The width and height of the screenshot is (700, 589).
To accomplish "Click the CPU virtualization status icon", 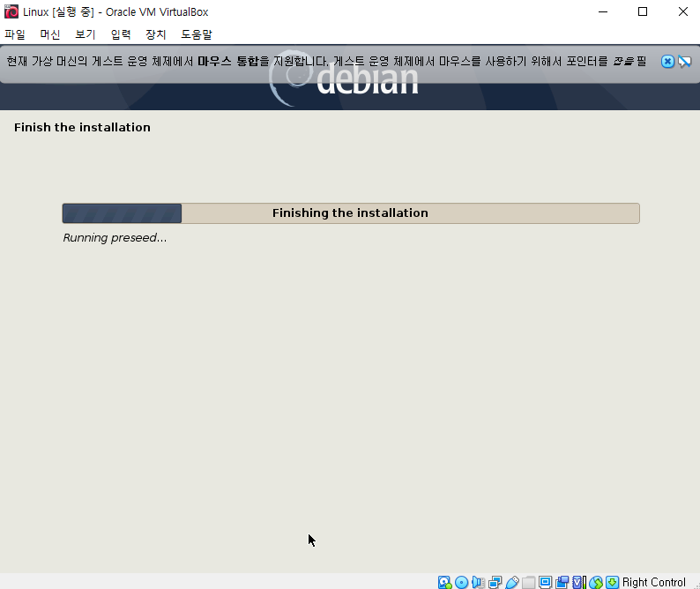I will coord(578,582).
